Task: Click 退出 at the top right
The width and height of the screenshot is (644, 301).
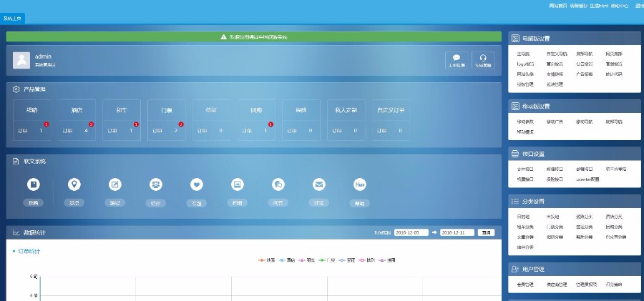Action: [x=640, y=6]
